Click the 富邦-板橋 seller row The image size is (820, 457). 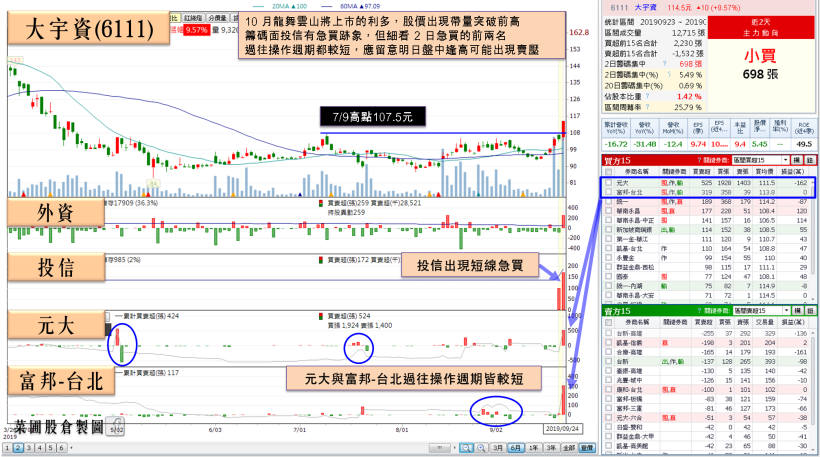pyautogui.click(x=707, y=399)
